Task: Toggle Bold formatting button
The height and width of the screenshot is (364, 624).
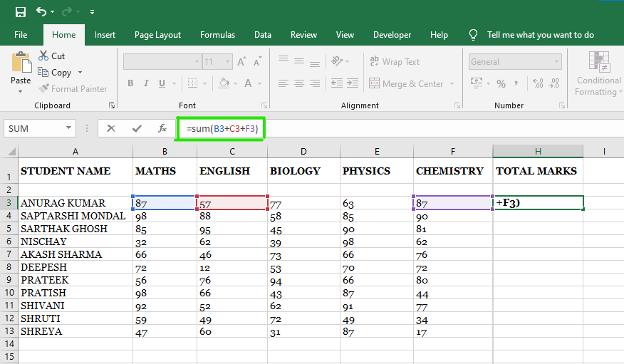Action: coord(130,83)
